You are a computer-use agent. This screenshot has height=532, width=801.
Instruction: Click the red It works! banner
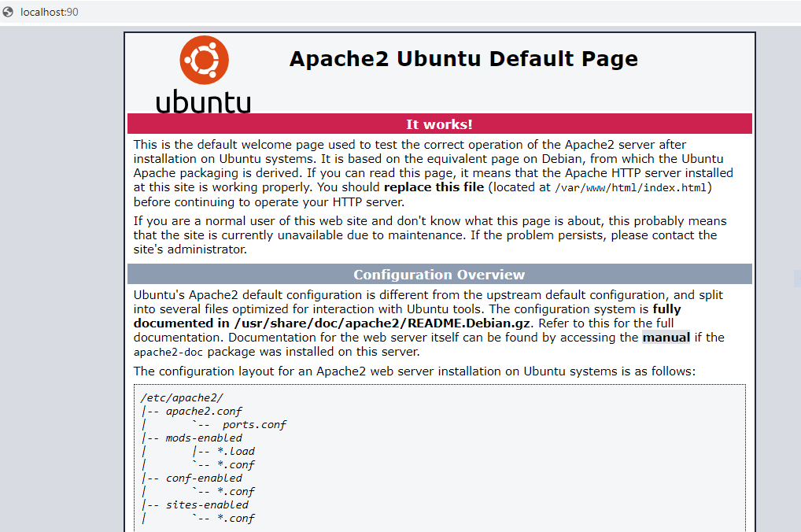[439, 124]
